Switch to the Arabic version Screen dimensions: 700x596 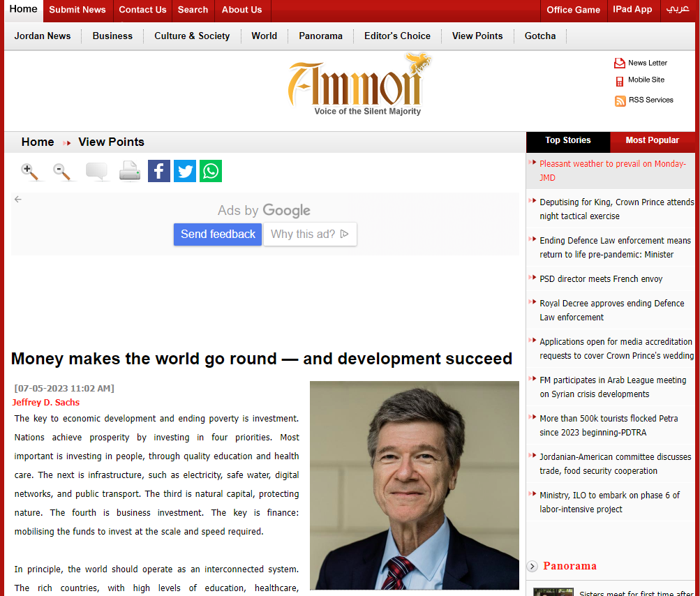(x=678, y=10)
